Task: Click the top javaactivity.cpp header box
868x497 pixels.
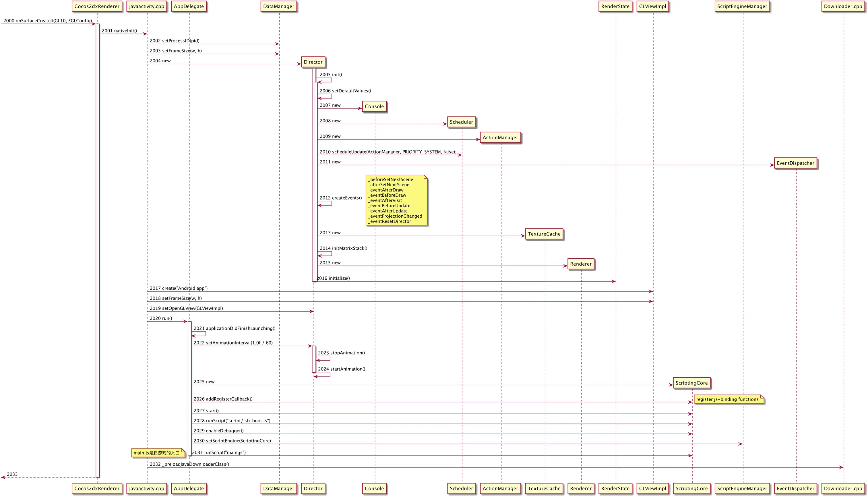Action: pos(146,7)
